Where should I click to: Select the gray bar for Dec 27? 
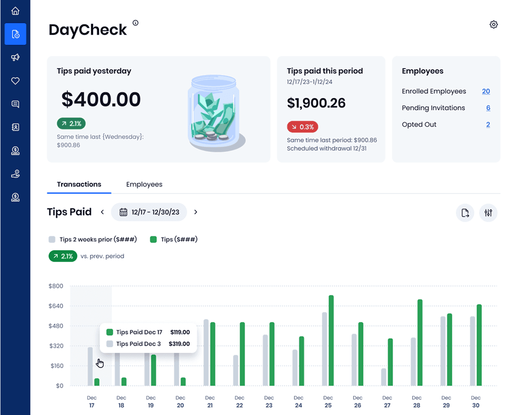click(384, 377)
